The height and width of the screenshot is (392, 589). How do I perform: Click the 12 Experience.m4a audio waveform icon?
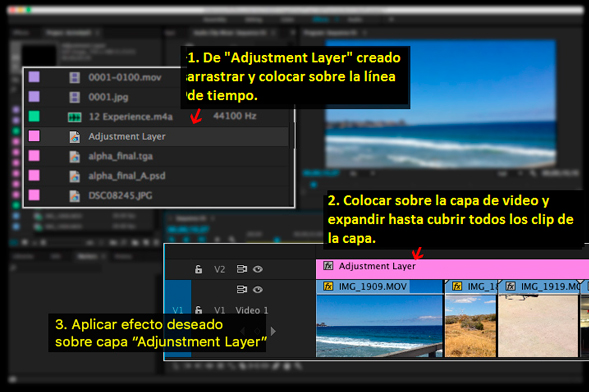pos(74,117)
